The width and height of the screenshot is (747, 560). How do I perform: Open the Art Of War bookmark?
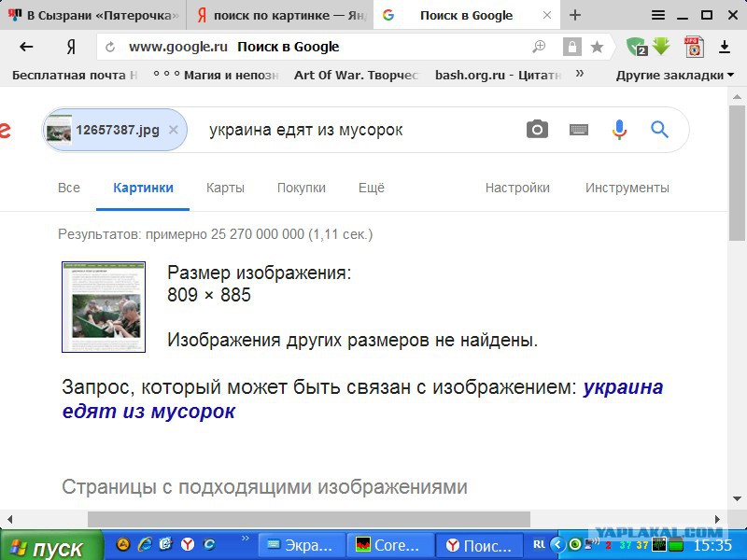[356, 76]
